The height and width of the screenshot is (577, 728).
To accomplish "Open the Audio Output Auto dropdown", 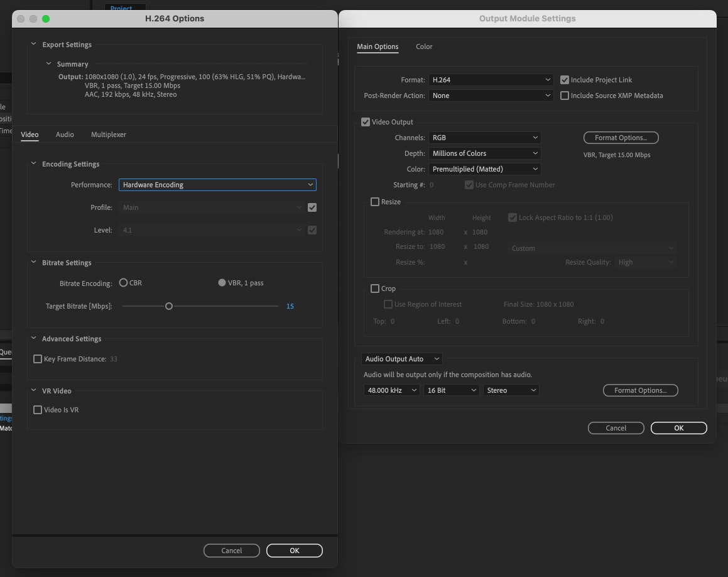I will point(401,359).
